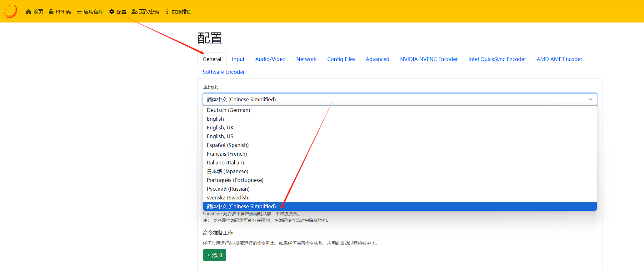The height and width of the screenshot is (271, 644).
Task: Open the Config Files tab
Action: [x=341, y=59]
